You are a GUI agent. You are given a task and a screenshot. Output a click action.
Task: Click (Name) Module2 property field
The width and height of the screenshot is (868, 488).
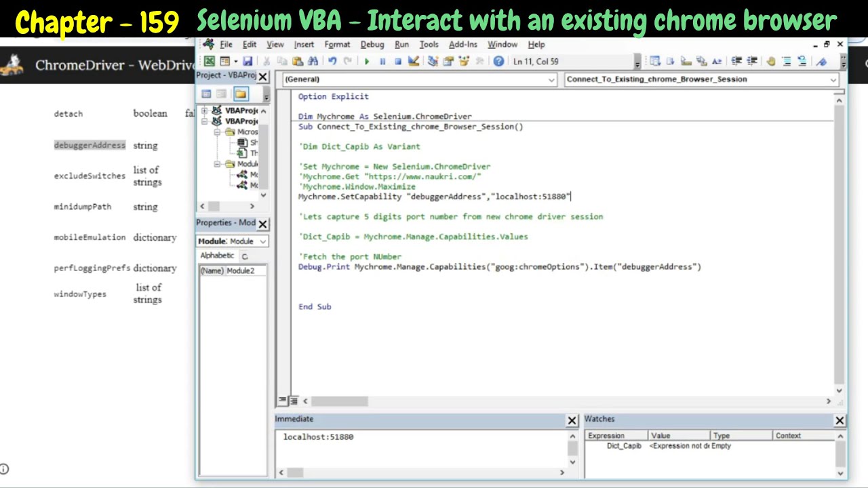pos(233,270)
